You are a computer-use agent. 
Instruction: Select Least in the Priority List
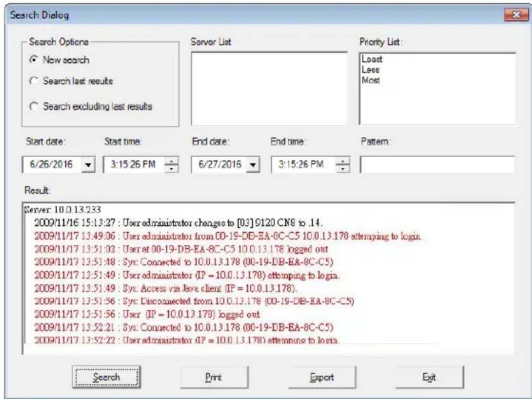(x=372, y=59)
